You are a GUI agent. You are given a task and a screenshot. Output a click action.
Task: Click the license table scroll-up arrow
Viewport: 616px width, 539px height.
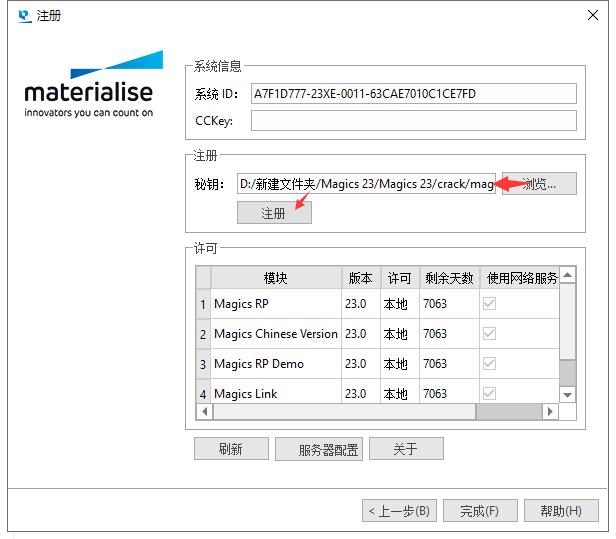tap(567, 275)
